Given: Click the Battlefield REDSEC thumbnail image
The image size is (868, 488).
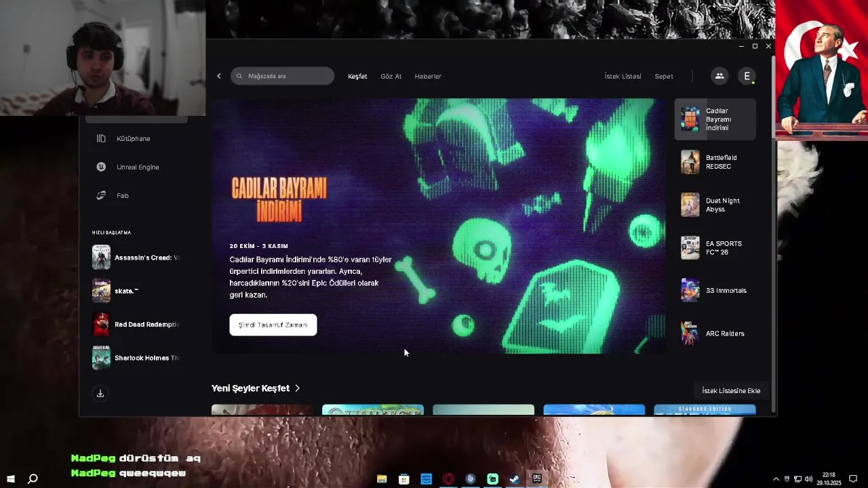Looking at the screenshot, I should tap(690, 162).
